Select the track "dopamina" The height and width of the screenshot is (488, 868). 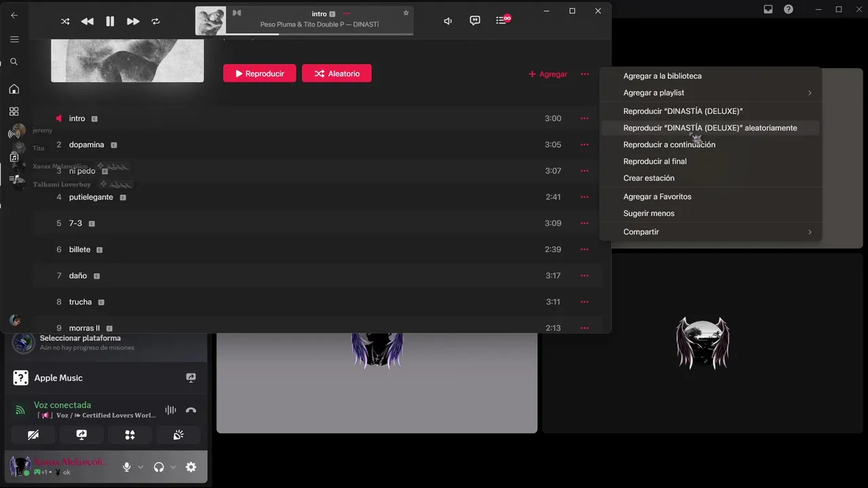pyautogui.click(x=317, y=145)
